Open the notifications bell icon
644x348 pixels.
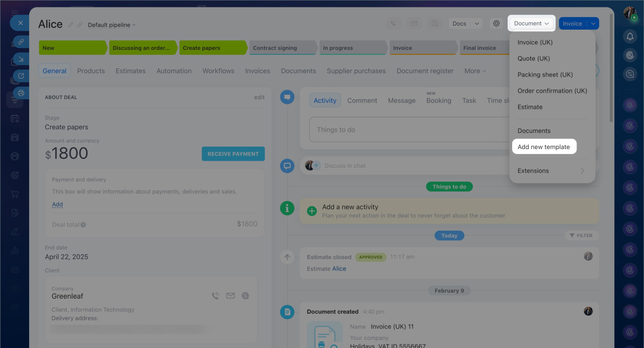coord(630,36)
